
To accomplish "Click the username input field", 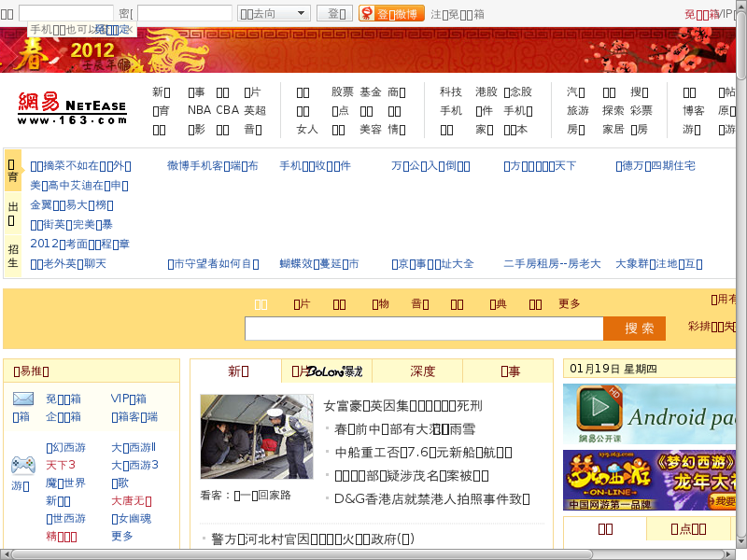I will point(65,13).
